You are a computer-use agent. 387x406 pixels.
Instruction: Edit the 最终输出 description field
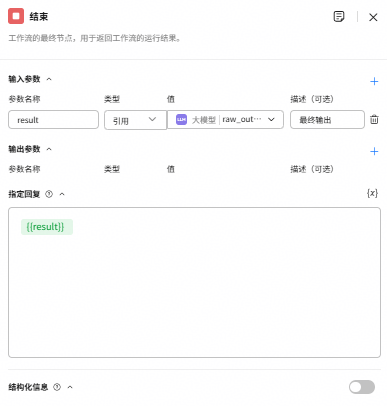point(327,119)
